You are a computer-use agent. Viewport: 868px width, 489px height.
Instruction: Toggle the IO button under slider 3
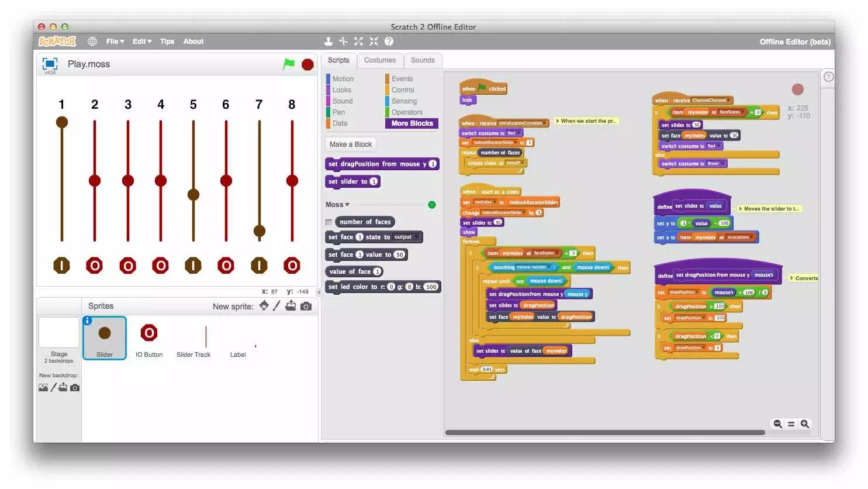[127, 266]
